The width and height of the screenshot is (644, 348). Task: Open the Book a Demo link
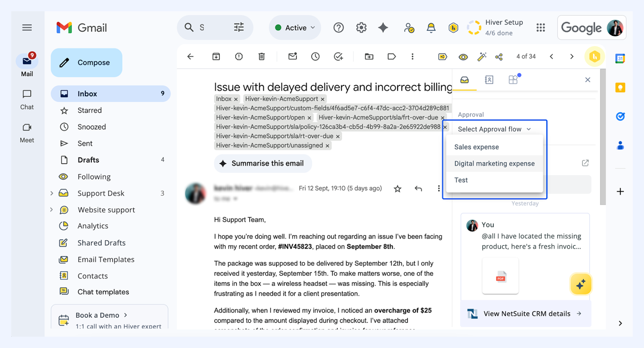click(x=101, y=315)
